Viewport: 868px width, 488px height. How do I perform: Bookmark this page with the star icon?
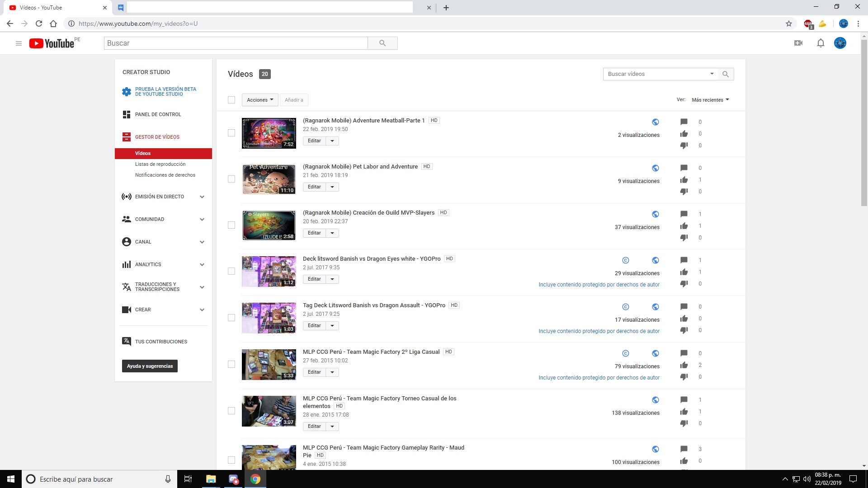click(x=789, y=23)
